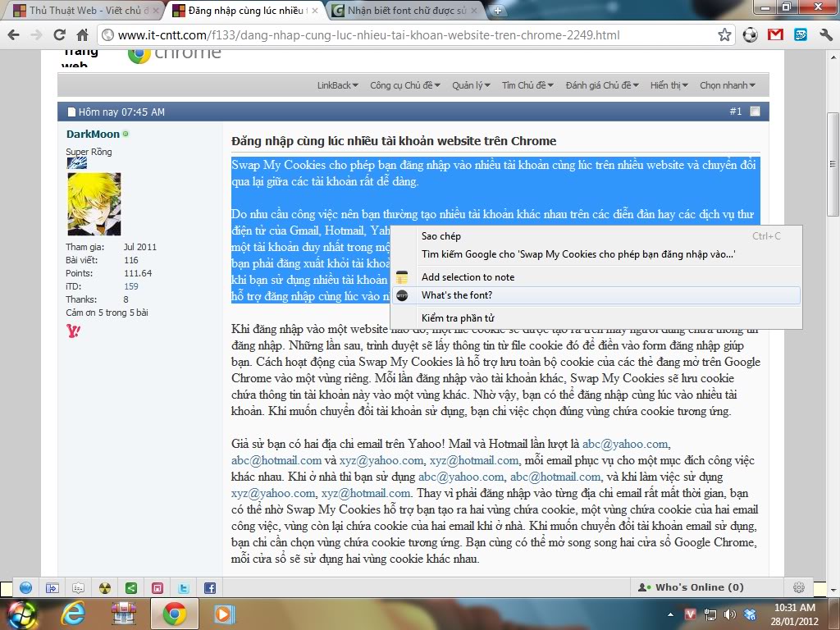
Task: Click the first abc@yahoo.com email link
Action: tap(625, 444)
